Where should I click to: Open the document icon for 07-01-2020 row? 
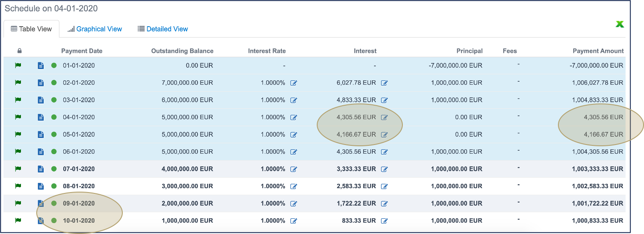(x=41, y=169)
